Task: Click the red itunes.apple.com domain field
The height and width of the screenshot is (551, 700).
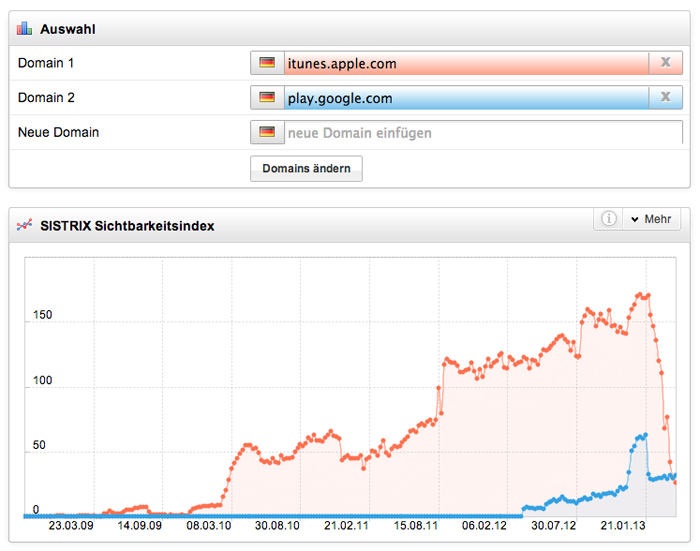Action: (466, 64)
